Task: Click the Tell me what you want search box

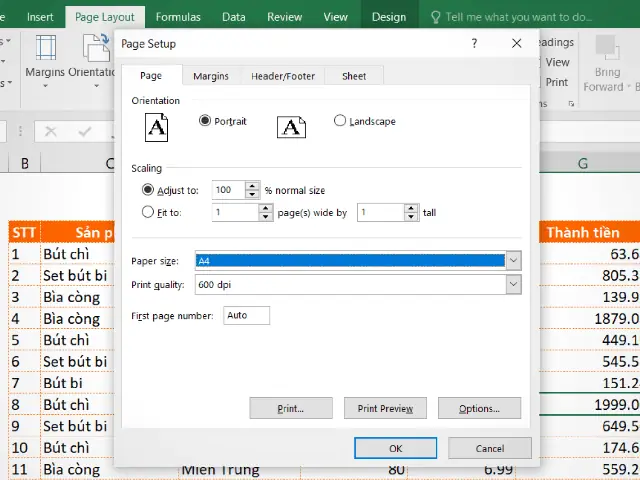Action: pyautogui.click(x=518, y=17)
